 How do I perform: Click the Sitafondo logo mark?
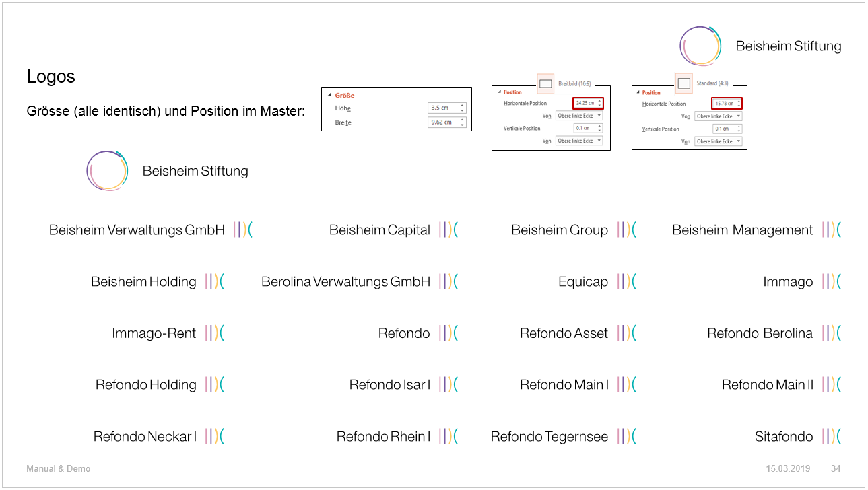832,436
